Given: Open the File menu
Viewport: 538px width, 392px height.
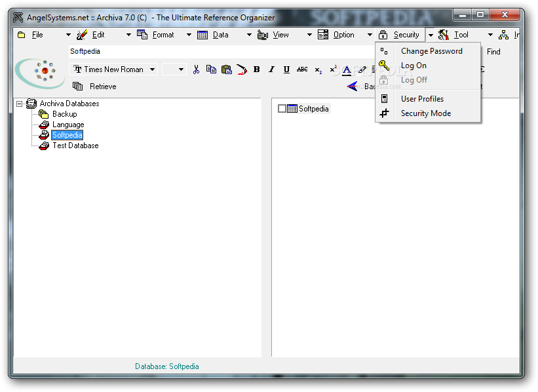Looking at the screenshot, I should tap(37, 35).
